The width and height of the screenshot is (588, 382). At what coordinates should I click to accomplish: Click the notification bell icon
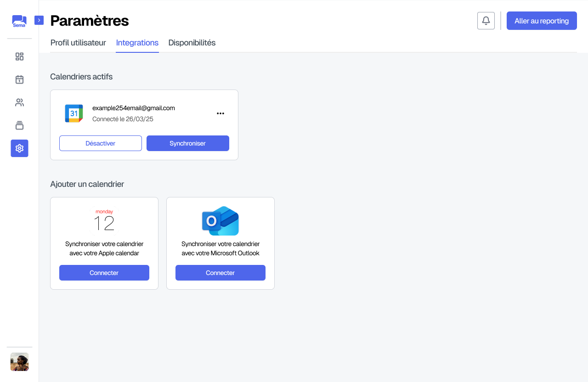click(x=486, y=21)
